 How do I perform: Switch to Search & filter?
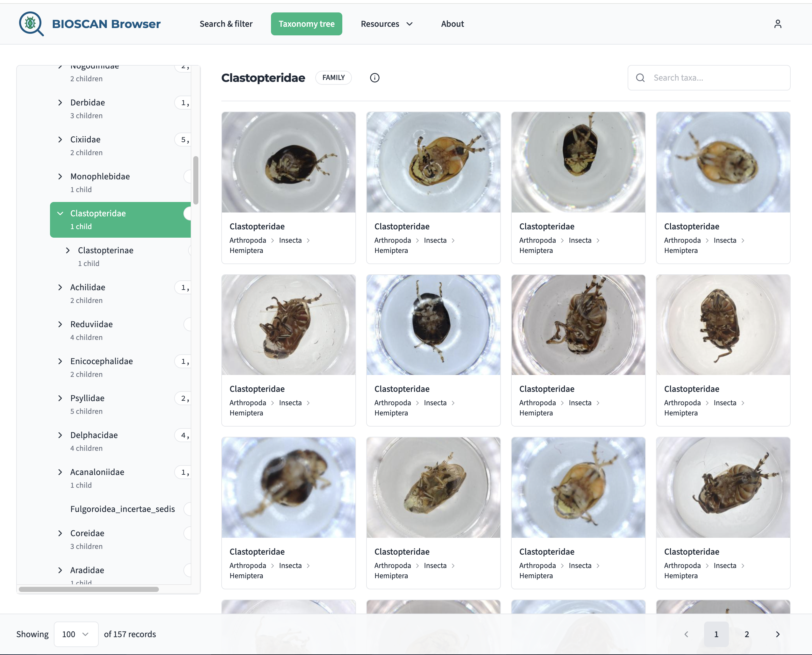pos(225,24)
